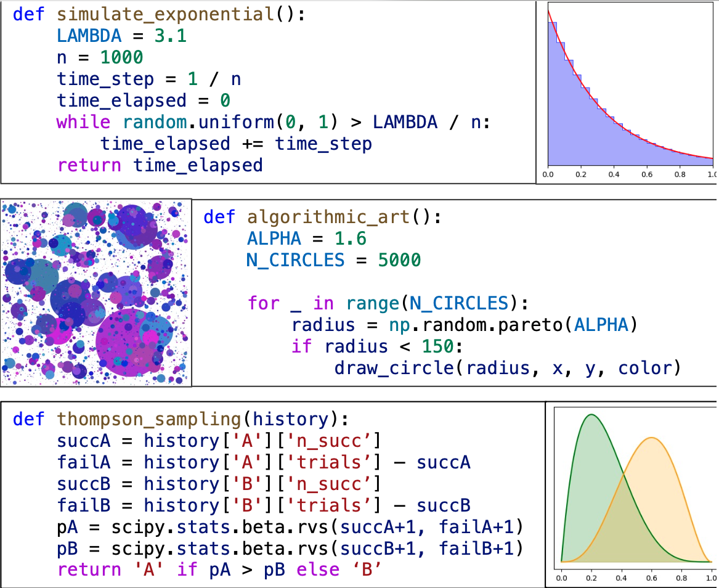Click the ALPHA value 1.6

351,239
